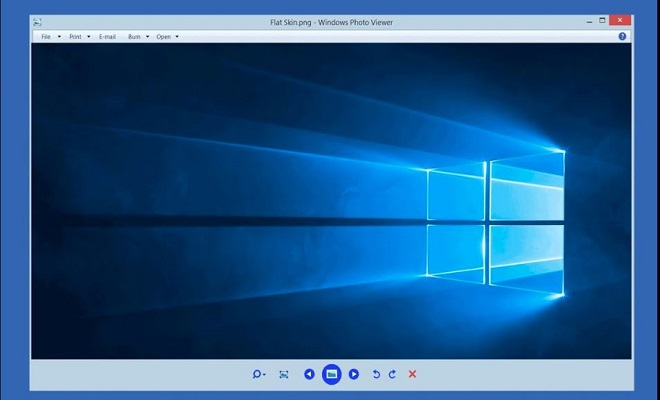Expand the Print dropdown
660x400 pixels.
pos(78,36)
